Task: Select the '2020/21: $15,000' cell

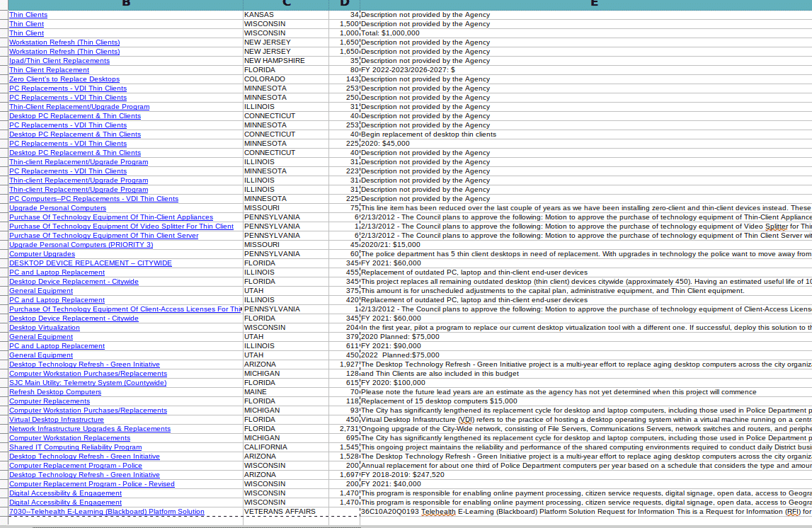Action: click(x=585, y=245)
